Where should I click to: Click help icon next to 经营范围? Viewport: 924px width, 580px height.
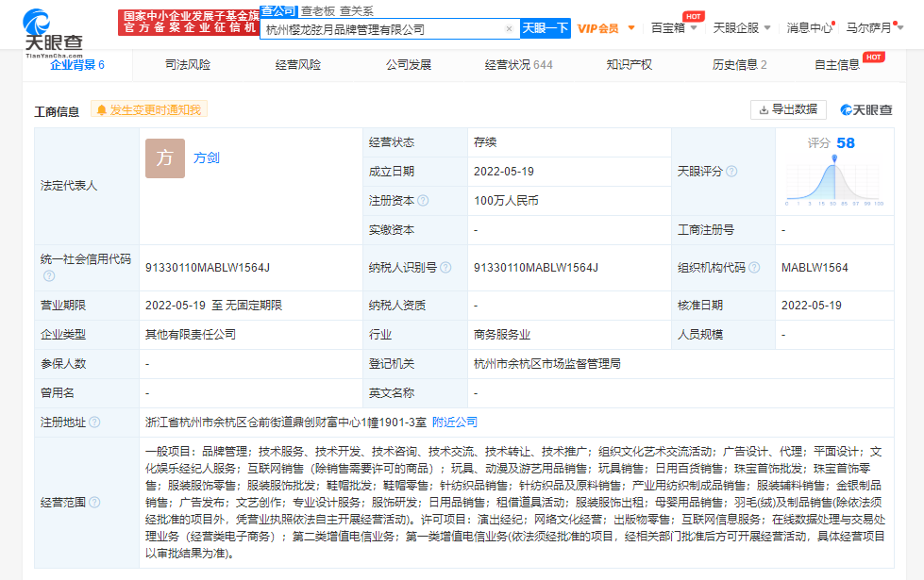point(94,503)
